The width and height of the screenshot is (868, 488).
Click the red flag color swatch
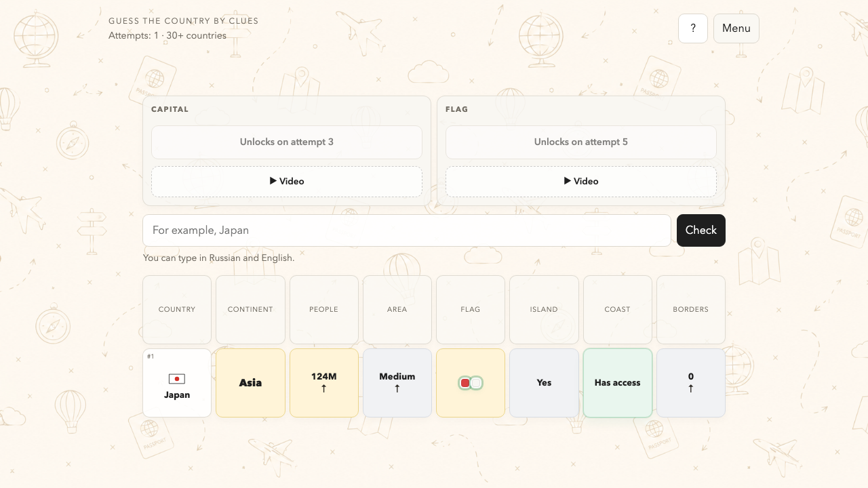(465, 383)
